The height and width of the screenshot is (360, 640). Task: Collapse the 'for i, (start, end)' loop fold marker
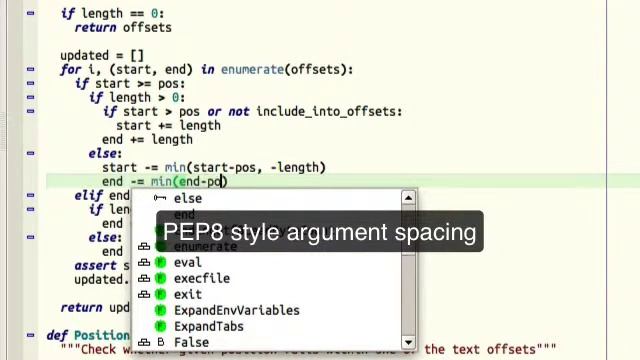30,69
